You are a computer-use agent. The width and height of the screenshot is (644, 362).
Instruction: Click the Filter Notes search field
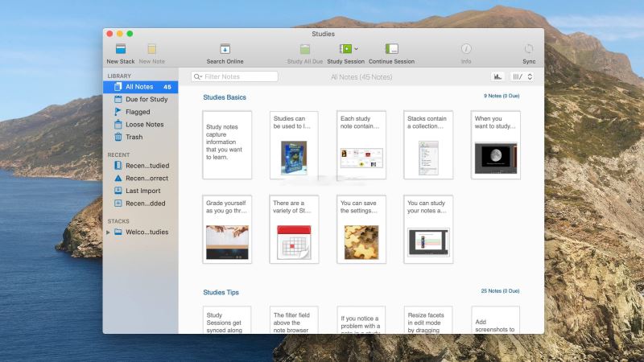234,76
